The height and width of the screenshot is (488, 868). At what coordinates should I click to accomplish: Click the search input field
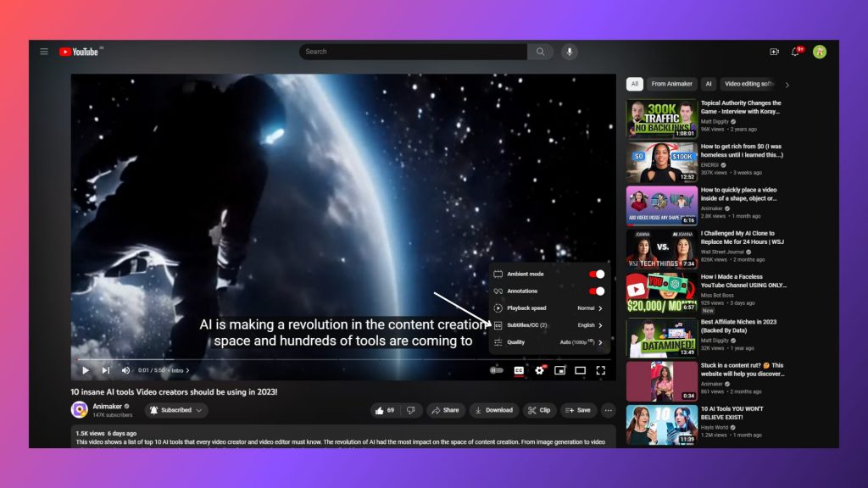coord(413,52)
